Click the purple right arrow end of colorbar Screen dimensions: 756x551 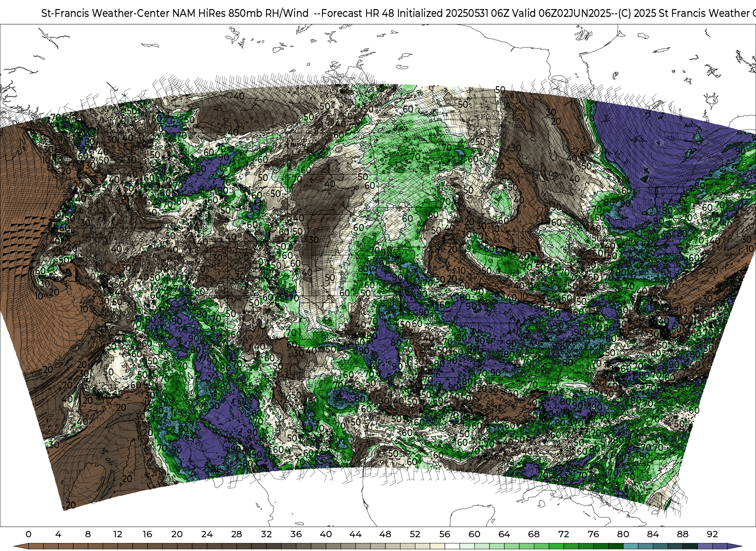pyautogui.click(x=734, y=546)
